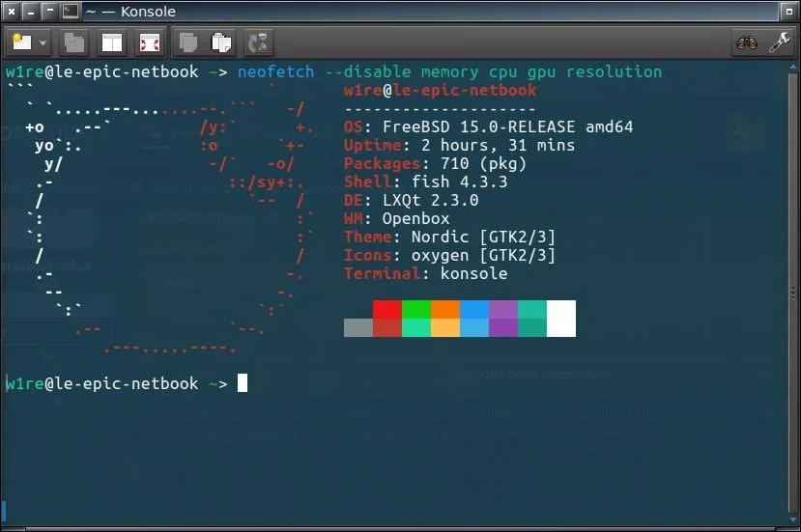Click the "memory" argument in the command
This screenshot has height=532, width=801.
tap(449, 72)
